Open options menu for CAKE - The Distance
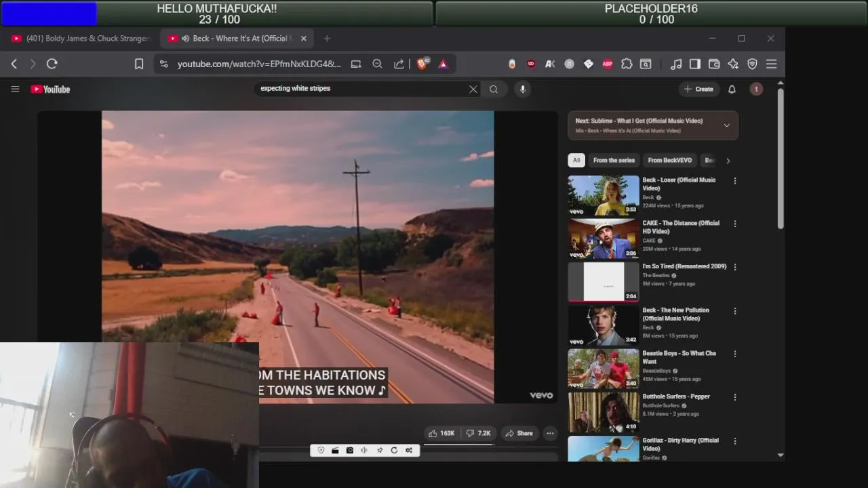This screenshot has height=488, width=868. pos(734,224)
